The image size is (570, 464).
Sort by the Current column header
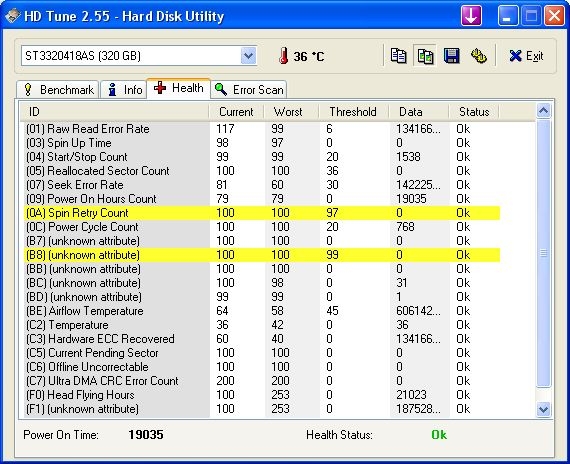[236, 112]
